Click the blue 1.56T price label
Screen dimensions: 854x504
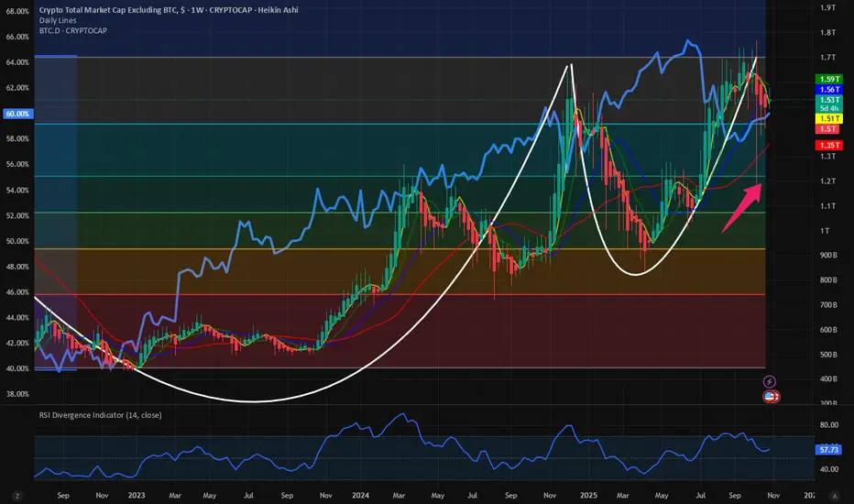coord(829,90)
